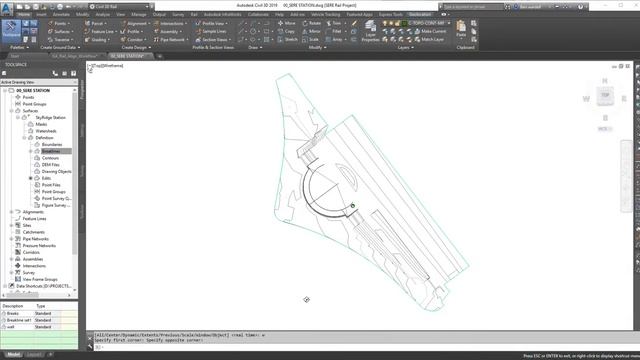Screen dimensions: 640x360
Task: Select the Move tool
Action: 287,23
